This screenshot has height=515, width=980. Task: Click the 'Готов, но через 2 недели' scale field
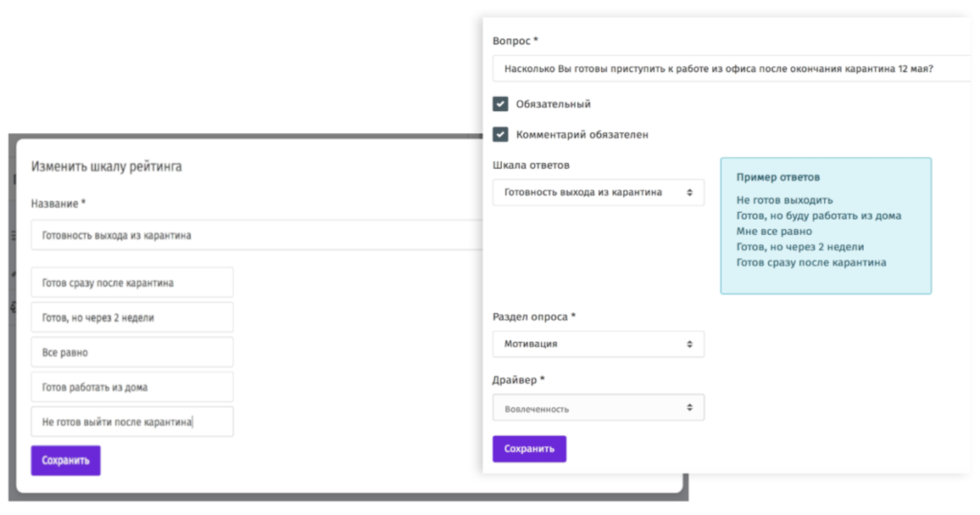pyautogui.click(x=132, y=317)
